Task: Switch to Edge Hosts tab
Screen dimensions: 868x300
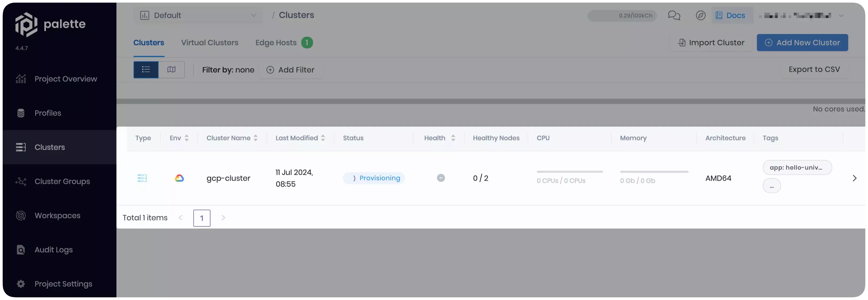Action: point(276,43)
